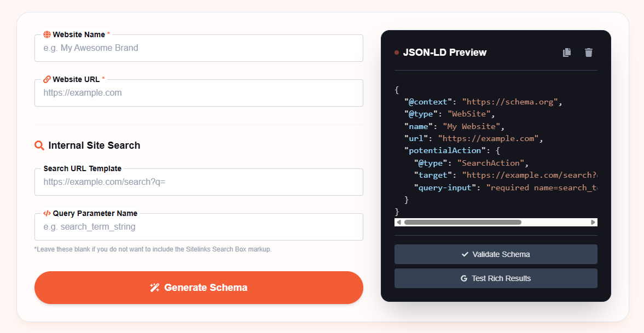The height and width of the screenshot is (333, 644).
Task: Click the preview panel's horizontal scrollbar thumb
Action: (462, 222)
